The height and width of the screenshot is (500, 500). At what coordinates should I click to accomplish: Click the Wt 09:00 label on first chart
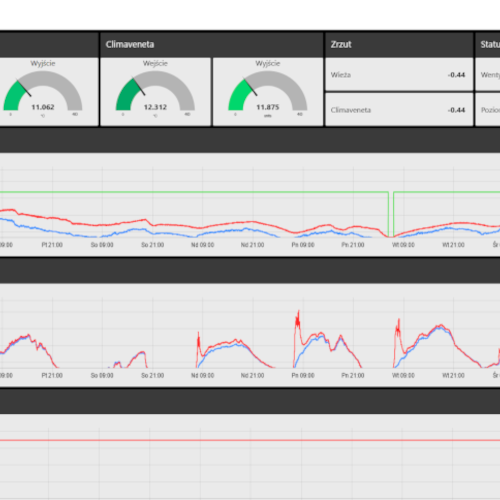[x=403, y=245]
